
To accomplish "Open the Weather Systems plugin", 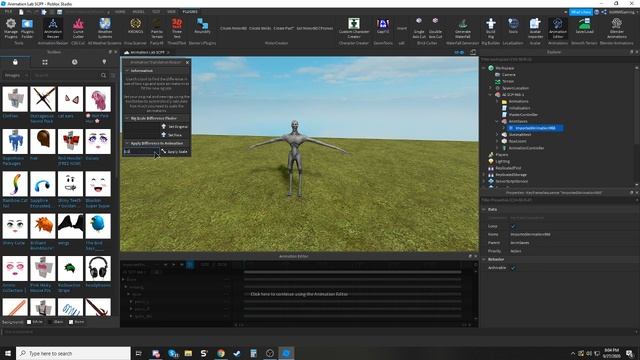I will (105, 28).
